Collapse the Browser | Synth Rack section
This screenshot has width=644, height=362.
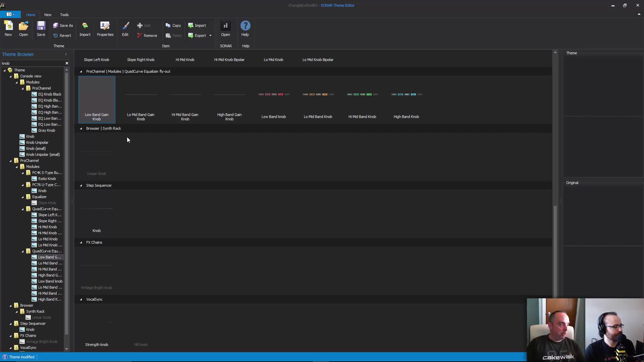click(81, 129)
